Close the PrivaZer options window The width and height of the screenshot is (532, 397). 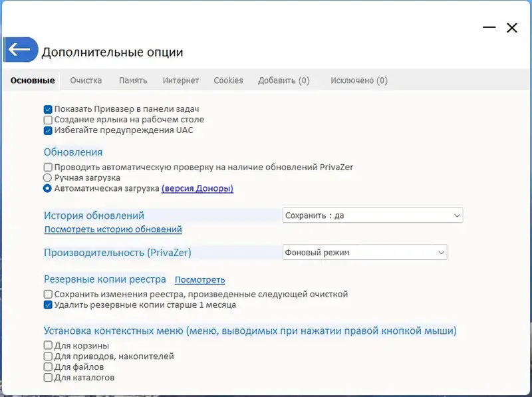pyautogui.click(x=511, y=27)
